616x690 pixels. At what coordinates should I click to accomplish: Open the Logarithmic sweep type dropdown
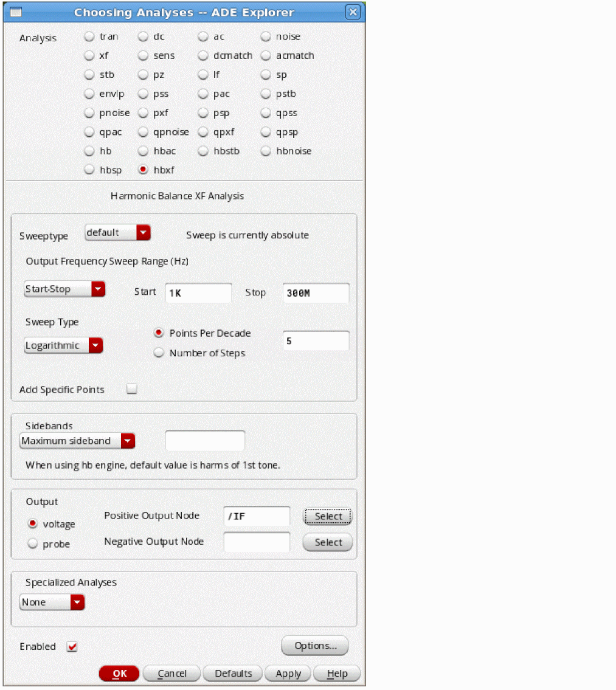63,345
